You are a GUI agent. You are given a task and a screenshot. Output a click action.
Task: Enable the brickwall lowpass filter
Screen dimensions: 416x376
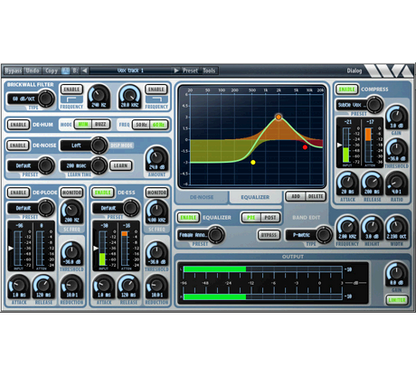156,89
